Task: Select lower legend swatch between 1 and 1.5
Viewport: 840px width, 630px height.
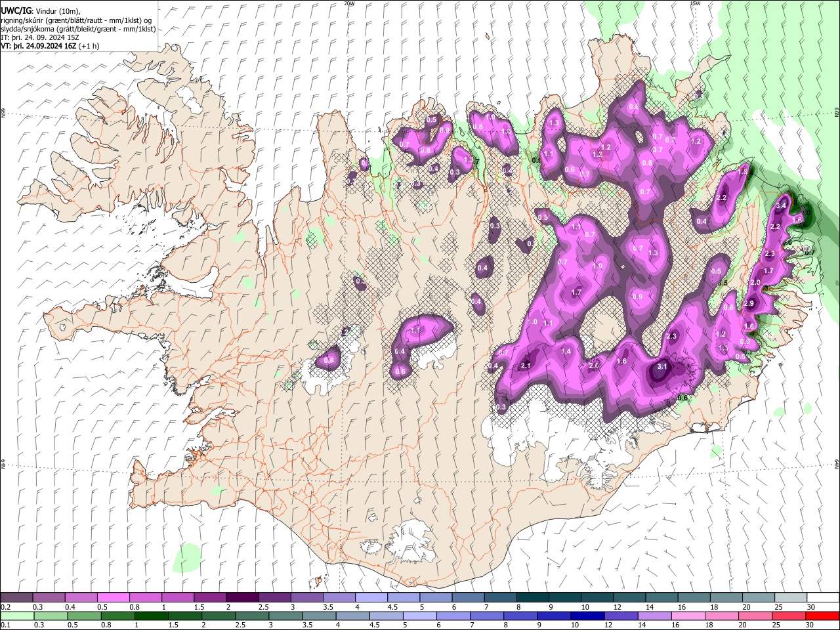Action: click(x=152, y=616)
